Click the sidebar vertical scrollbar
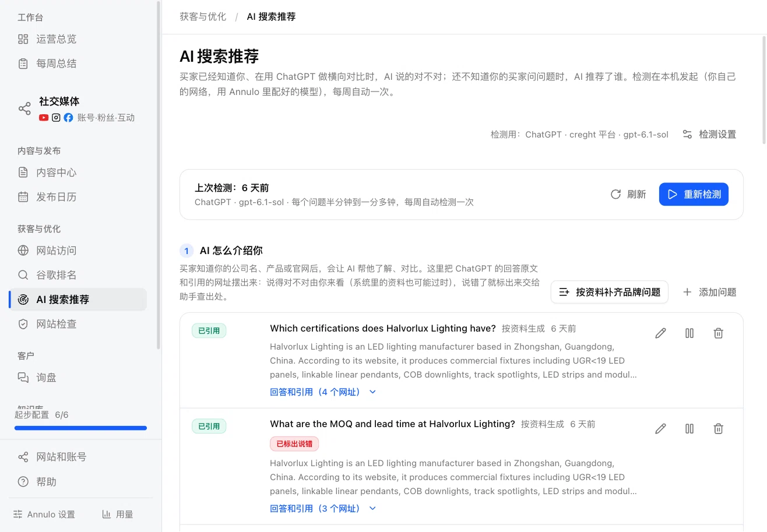 coord(159,175)
